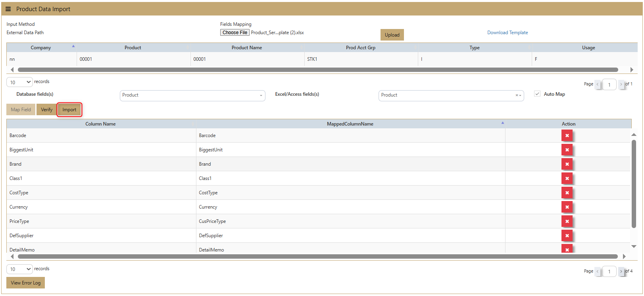Remove the BiggestUnit field mapping
Screen dimensions: 644x296
click(x=567, y=150)
